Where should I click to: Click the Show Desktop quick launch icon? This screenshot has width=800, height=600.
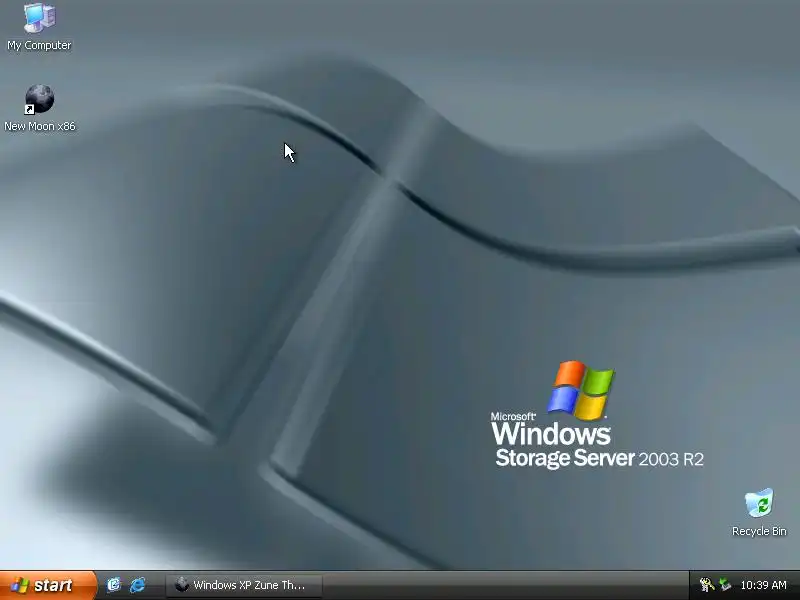(x=114, y=585)
